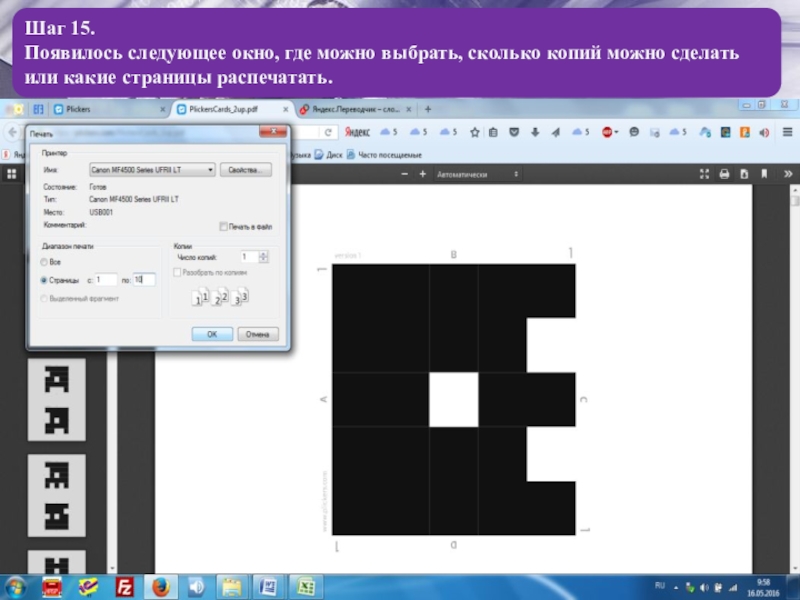Close the print dialog with the X
The width and height of the screenshot is (800, 600).
click(x=273, y=132)
